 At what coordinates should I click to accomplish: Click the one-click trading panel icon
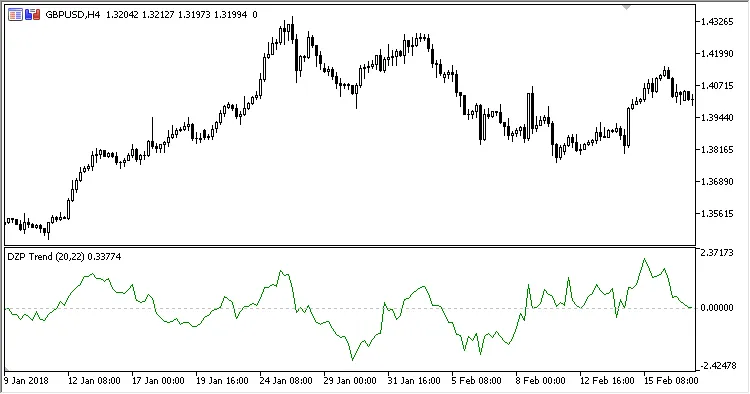coord(15,15)
